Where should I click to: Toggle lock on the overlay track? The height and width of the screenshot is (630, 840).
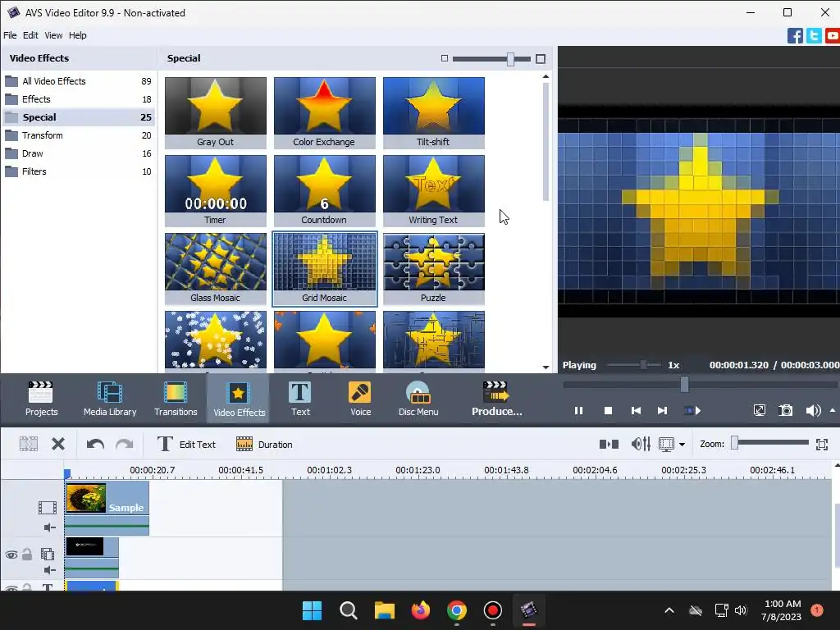(x=27, y=554)
